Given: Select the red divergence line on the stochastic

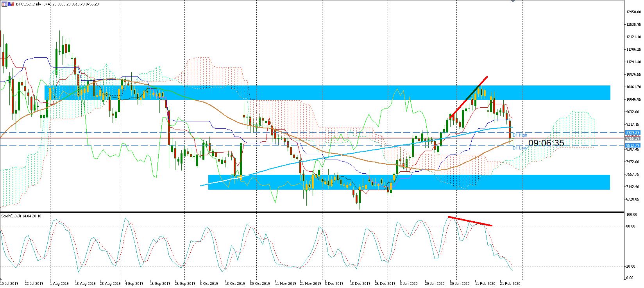Looking at the screenshot, I should pyautogui.click(x=470, y=221).
